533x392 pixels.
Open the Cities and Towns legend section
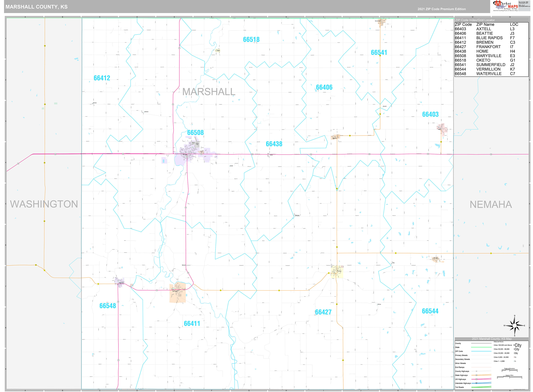point(499,342)
